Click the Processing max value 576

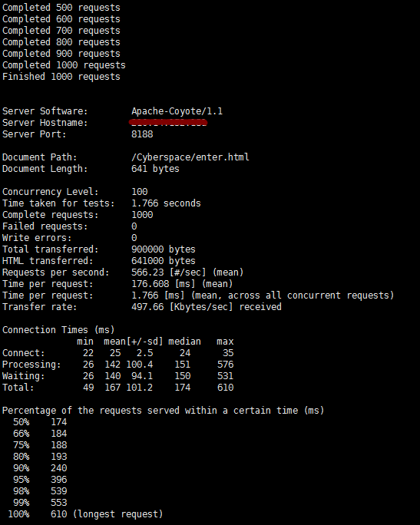pos(225,365)
